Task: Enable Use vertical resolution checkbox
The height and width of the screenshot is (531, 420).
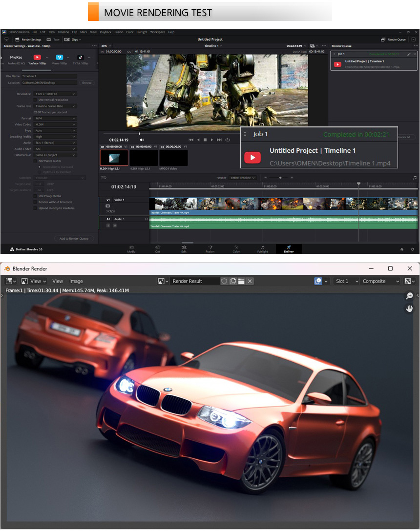Action: [35, 100]
